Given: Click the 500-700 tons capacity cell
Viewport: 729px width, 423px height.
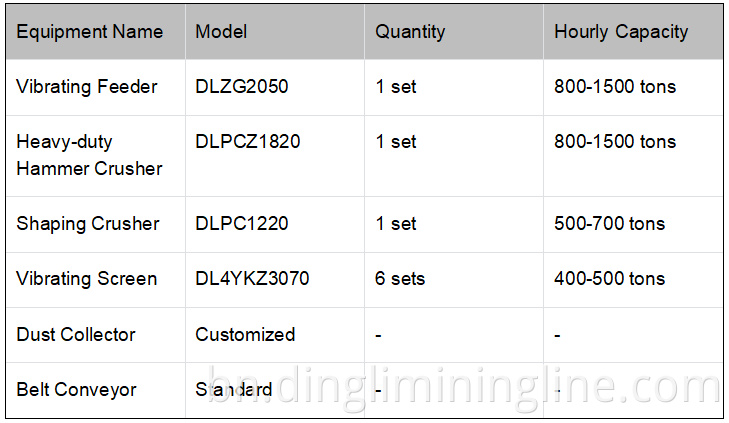Looking at the screenshot, I should [x=609, y=224].
